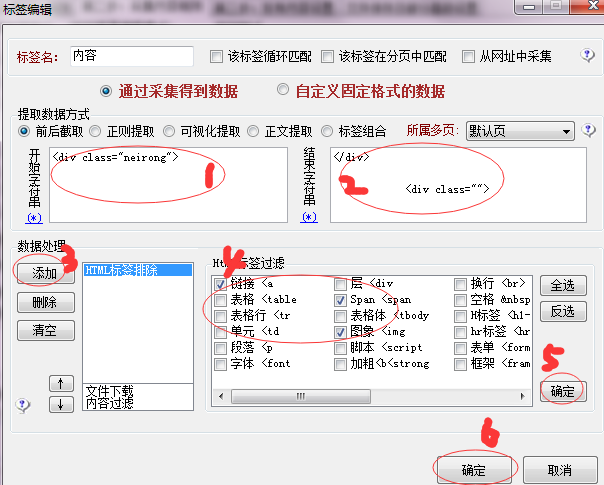This screenshot has height=485, width=604.
Task: Uncheck the 图象 <img filter
Action: [x=340, y=332]
